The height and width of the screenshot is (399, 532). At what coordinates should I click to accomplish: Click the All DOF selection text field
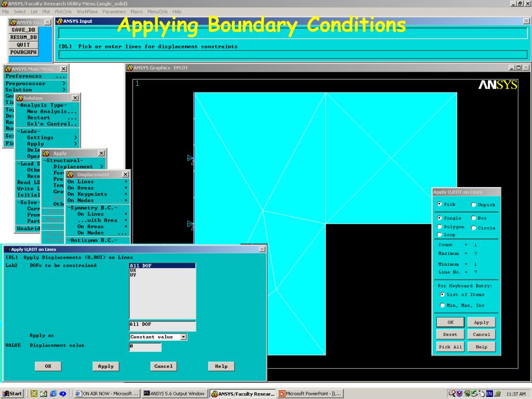click(163, 325)
